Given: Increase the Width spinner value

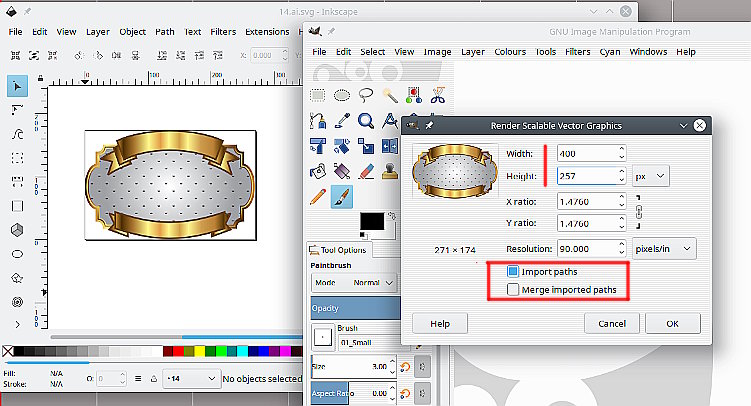Looking at the screenshot, I should (x=621, y=149).
